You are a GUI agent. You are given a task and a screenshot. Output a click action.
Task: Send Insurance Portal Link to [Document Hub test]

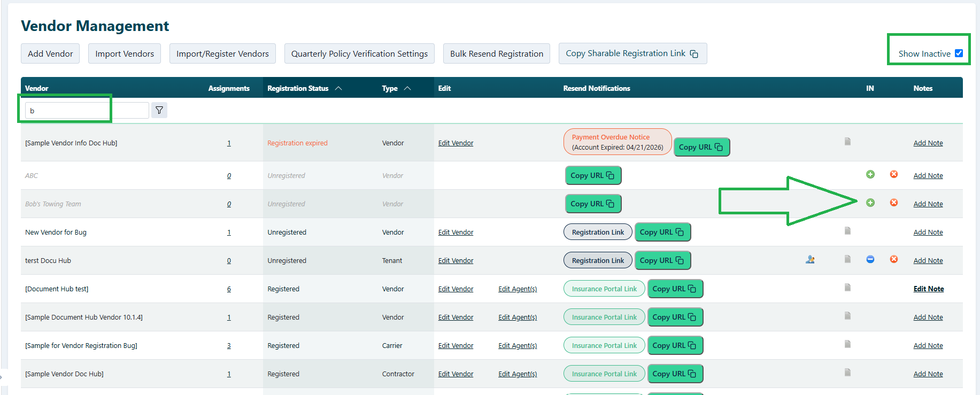604,289
